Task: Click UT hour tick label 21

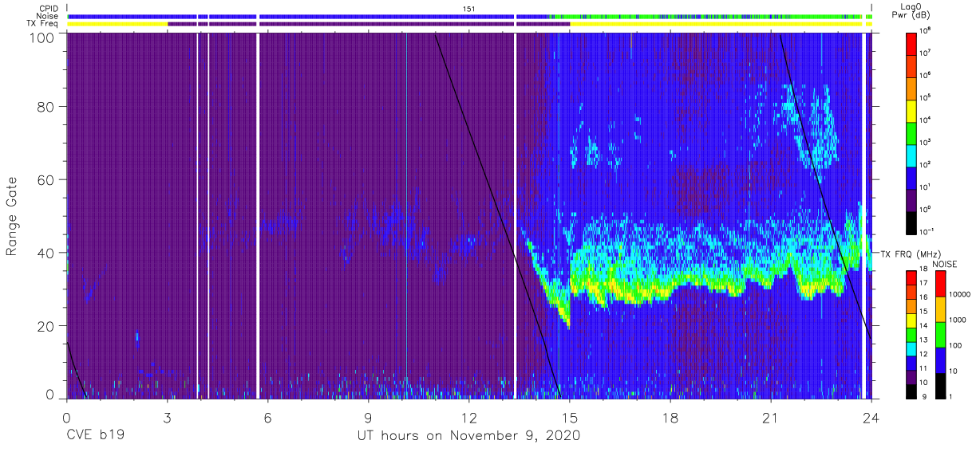Action: [771, 418]
